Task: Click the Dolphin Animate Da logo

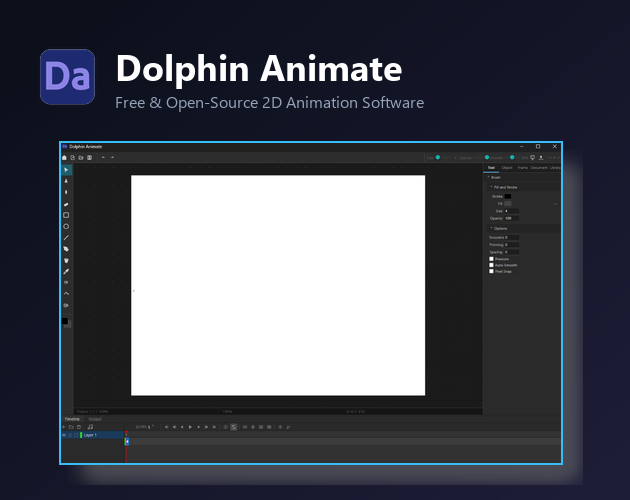Action: (x=68, y=77)
